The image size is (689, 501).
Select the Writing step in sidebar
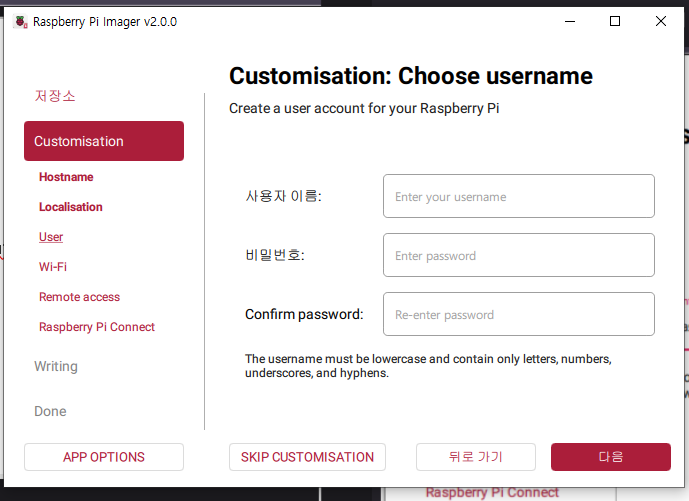pyautogui.click(x=56, y=366)
